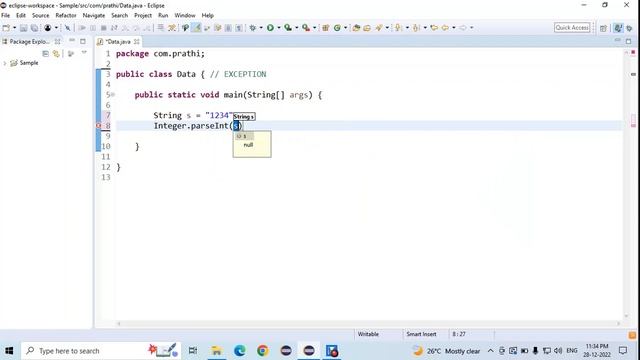This screenshot has height=360, width=640.
Task: Open the Window menu
Action: click(x=185, y=16)
